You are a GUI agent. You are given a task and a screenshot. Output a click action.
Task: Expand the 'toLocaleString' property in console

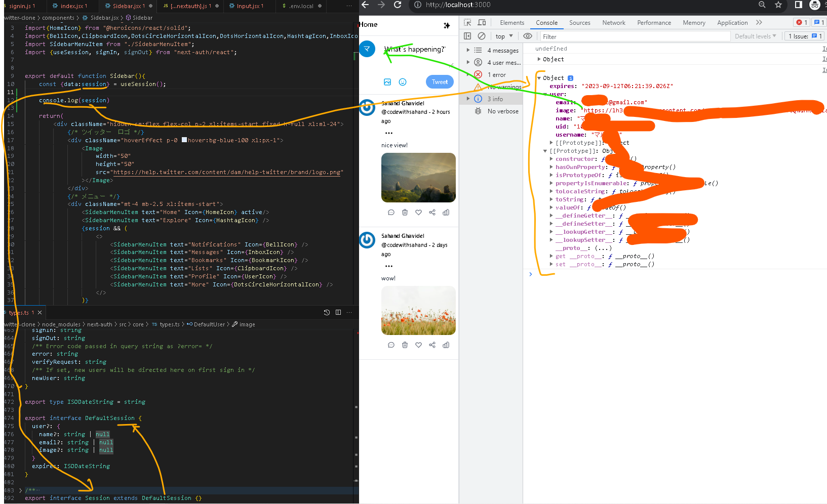tap(552, 191)
